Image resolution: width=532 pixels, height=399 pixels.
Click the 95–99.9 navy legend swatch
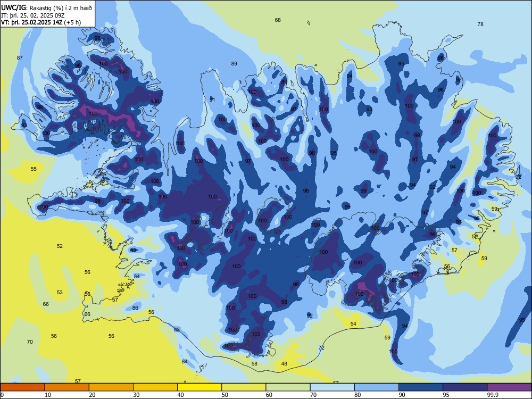point(465,387)
